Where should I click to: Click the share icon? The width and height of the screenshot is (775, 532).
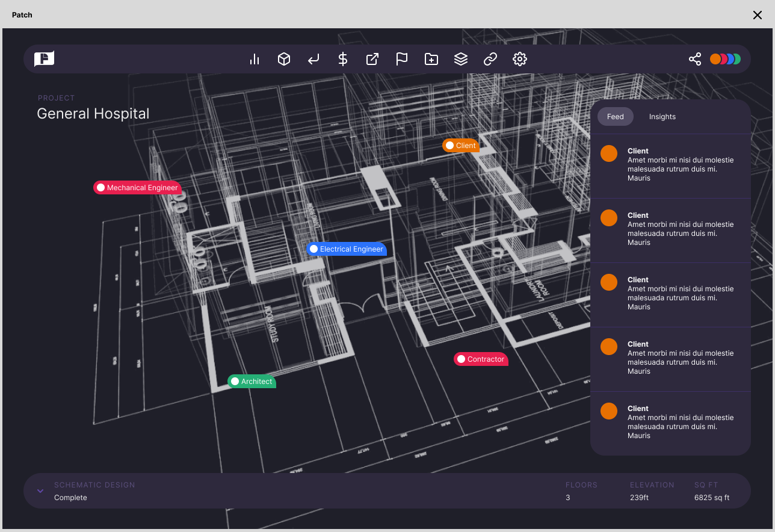pos(695,59)
